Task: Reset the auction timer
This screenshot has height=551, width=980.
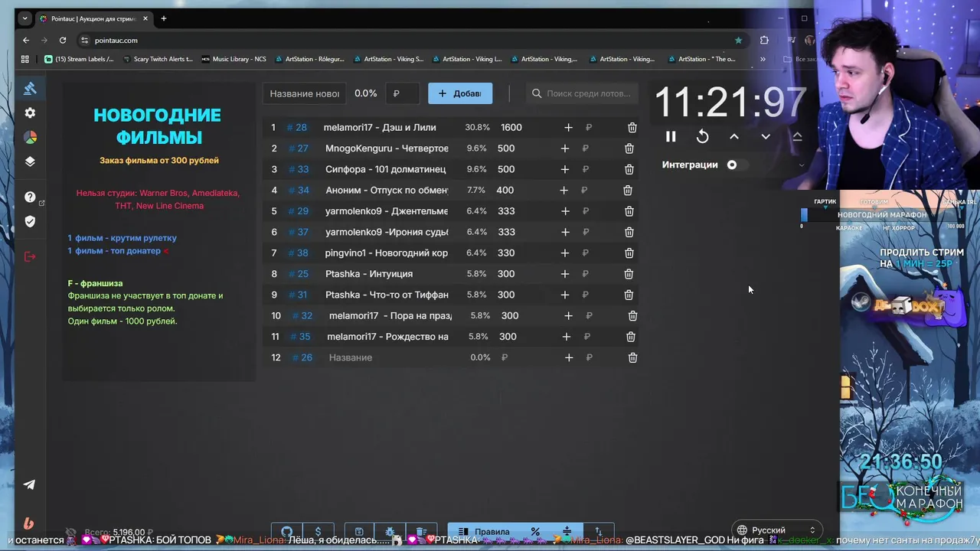Action: [x=702, y=137]
